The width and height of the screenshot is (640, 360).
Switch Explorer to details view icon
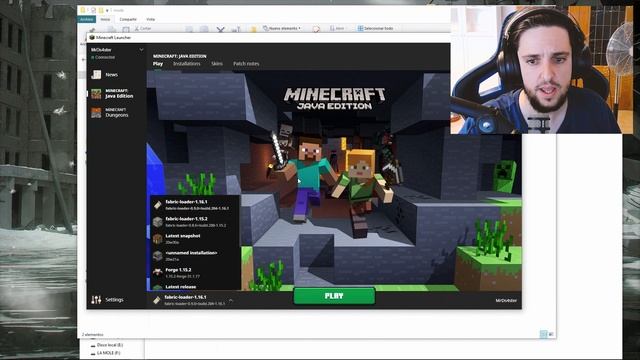pyautogui.click(x=543, y=334)
